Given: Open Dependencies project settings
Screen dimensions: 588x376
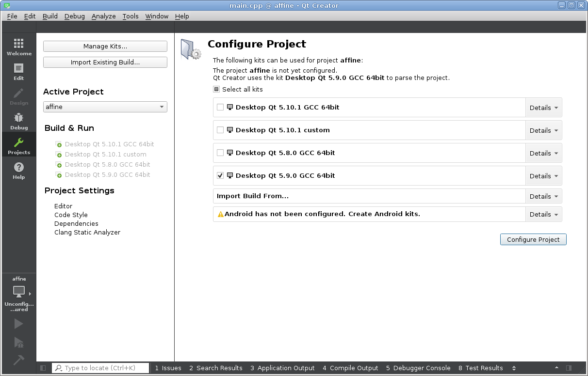Looking at the screenshot, I should pyautogui.click(x=76, y=224).
